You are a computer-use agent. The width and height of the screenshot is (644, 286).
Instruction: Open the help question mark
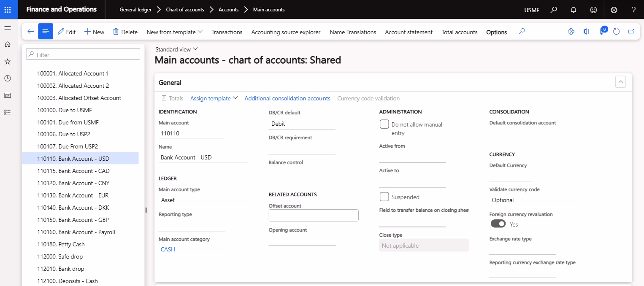pos(633,10)
